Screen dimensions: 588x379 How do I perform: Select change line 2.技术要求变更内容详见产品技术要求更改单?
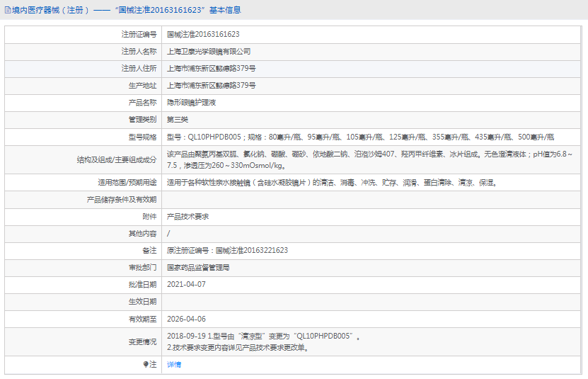pyautogui.click(x=238, y=347)
